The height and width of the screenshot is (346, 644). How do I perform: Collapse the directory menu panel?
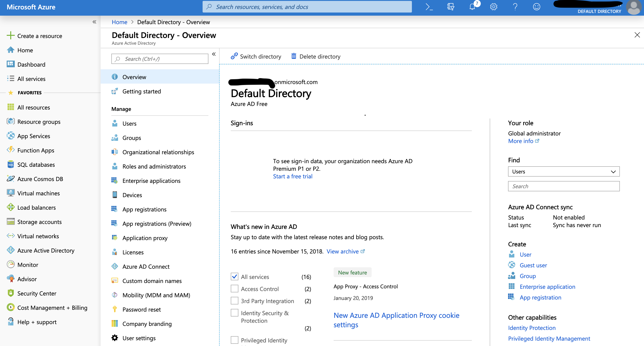tap(214, 54)
